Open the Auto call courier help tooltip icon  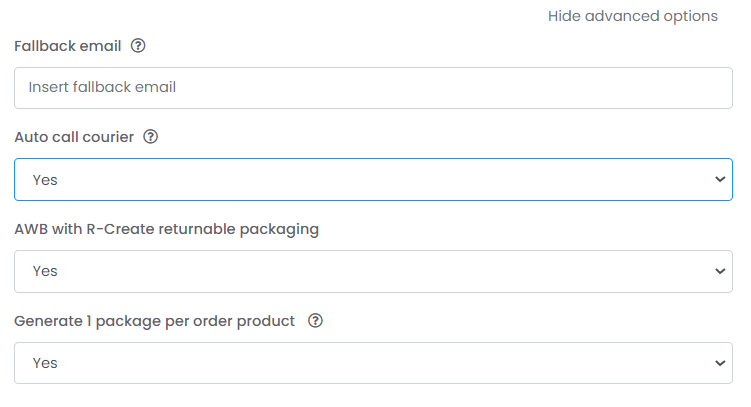150,137
